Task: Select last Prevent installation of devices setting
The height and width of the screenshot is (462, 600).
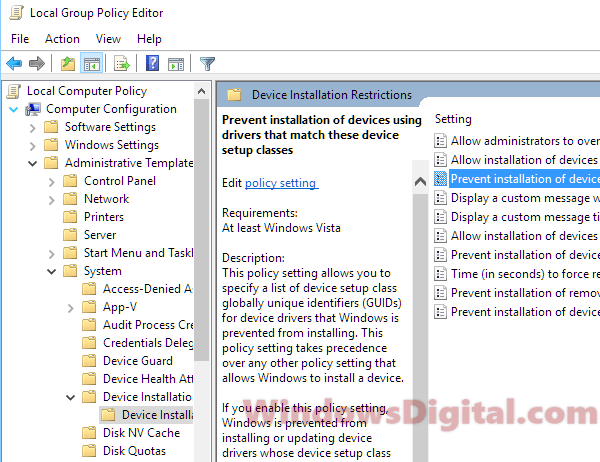Action: coord(525,312)
